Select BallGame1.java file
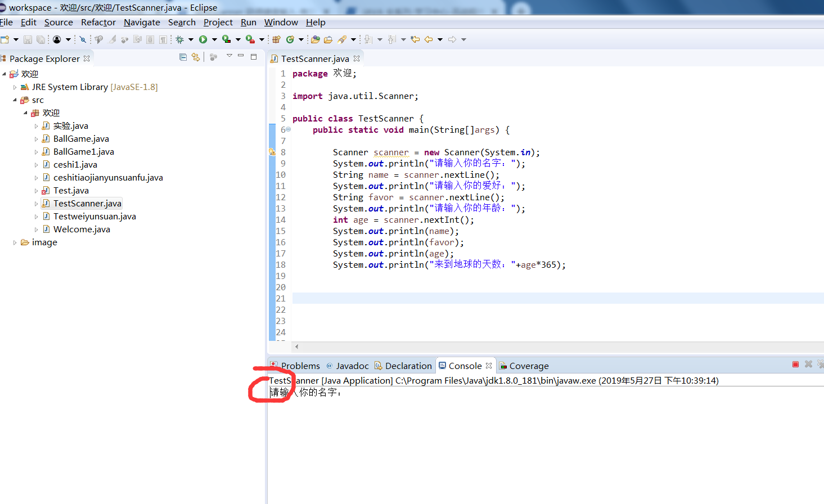The image size is (824, 504). (83, 152)
